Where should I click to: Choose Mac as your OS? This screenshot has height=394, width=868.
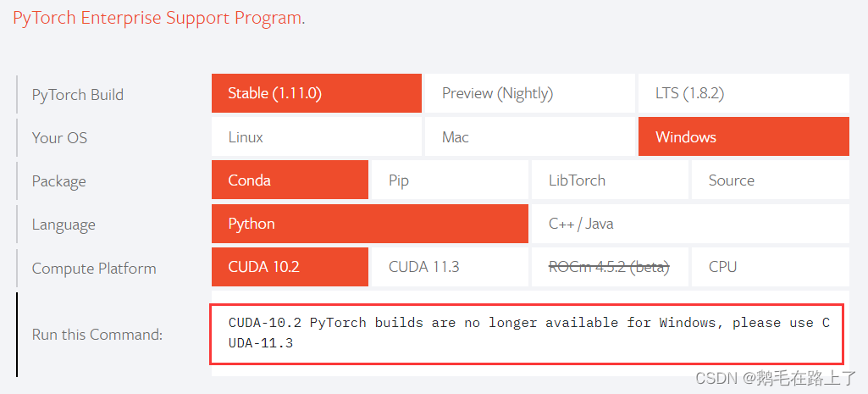pyautogui.click(x=530, y=136)
